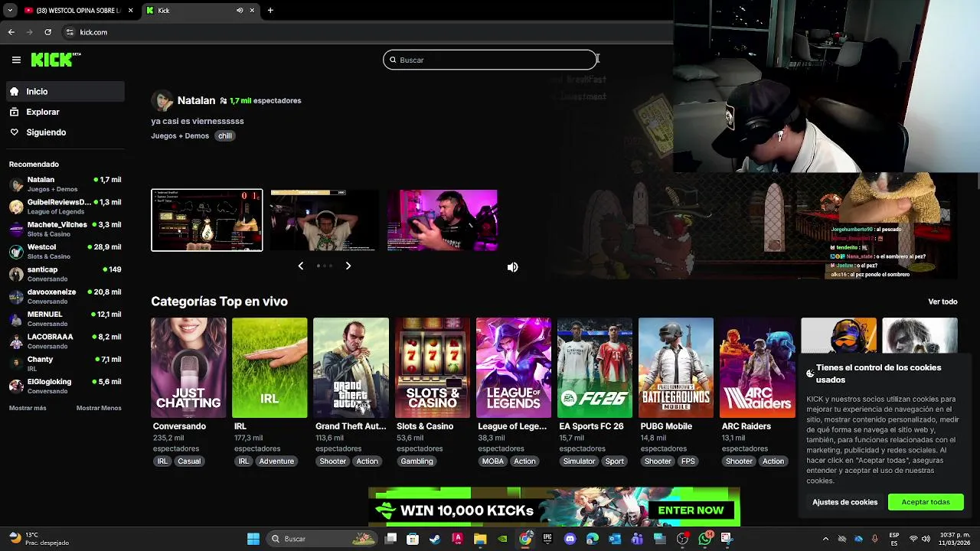Open Discord from taskbar
980x551 pixels.
click(570, 539)
